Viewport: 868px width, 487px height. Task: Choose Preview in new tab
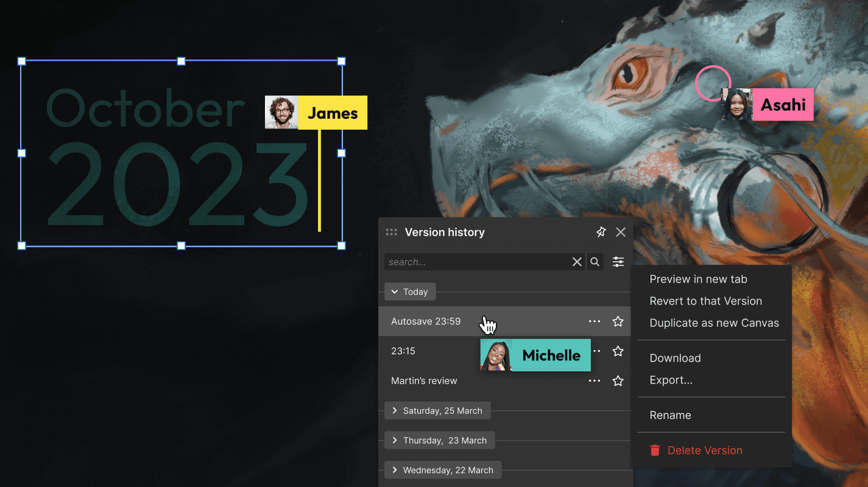pyautogui.click(x=698, y=279)
